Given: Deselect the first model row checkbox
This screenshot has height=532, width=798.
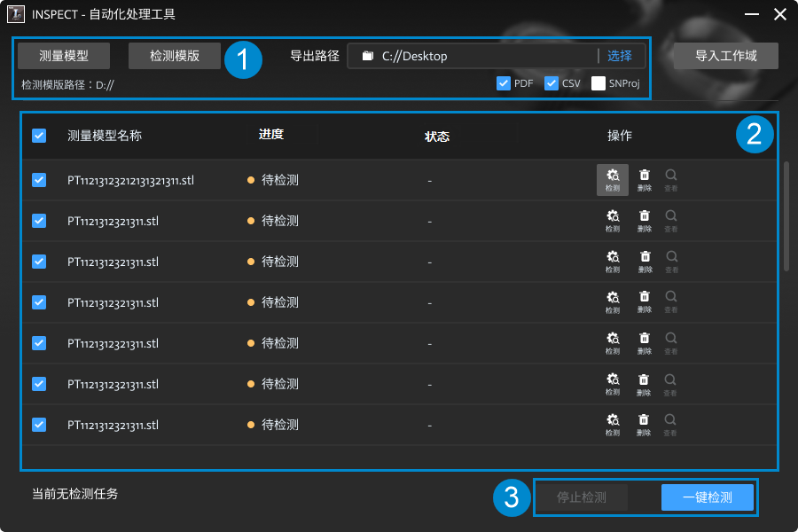Looking at the screenshot, I should coord(39,180).
